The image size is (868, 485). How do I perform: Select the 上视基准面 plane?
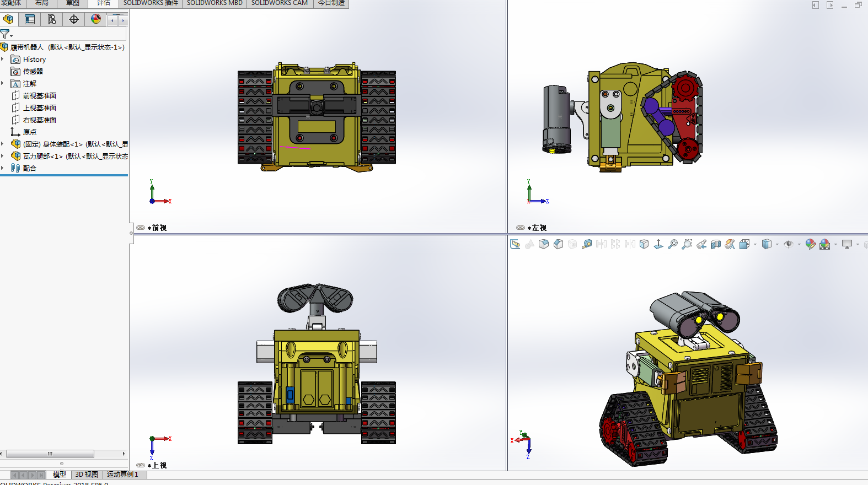(34, 107)
